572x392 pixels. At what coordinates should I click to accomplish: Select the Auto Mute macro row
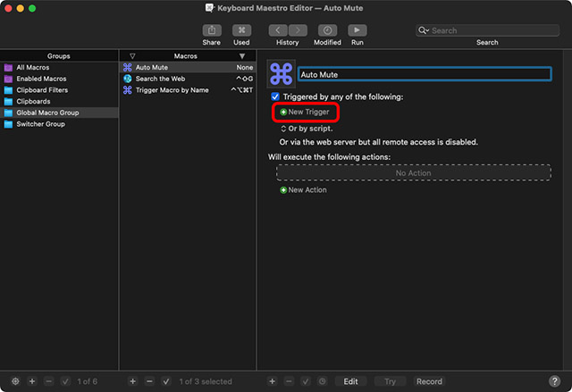[188, 67]
